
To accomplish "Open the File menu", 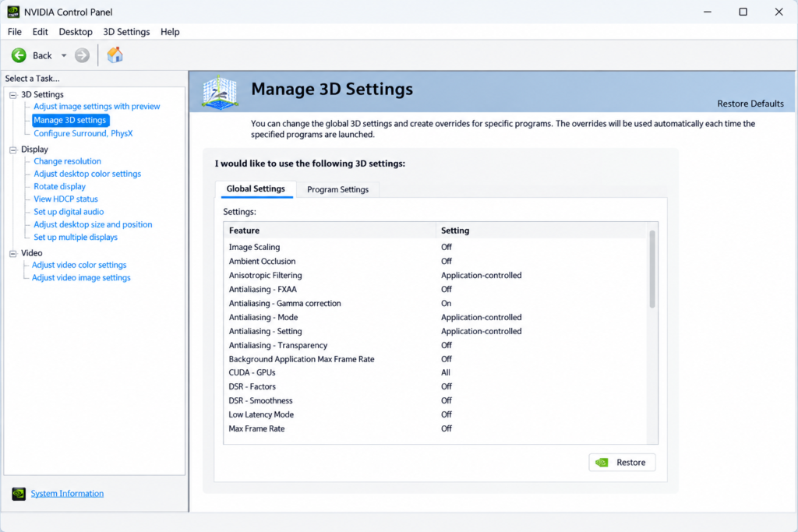I will [14, 31].
